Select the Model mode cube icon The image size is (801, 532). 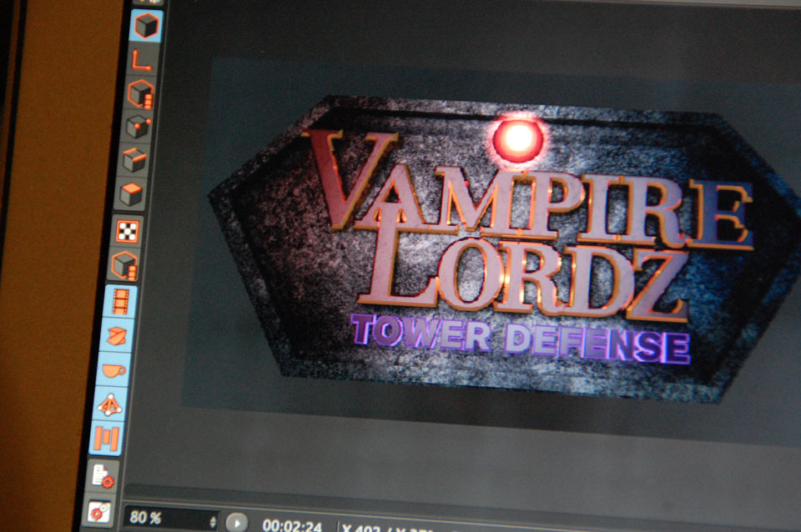(x=147, y=25)
